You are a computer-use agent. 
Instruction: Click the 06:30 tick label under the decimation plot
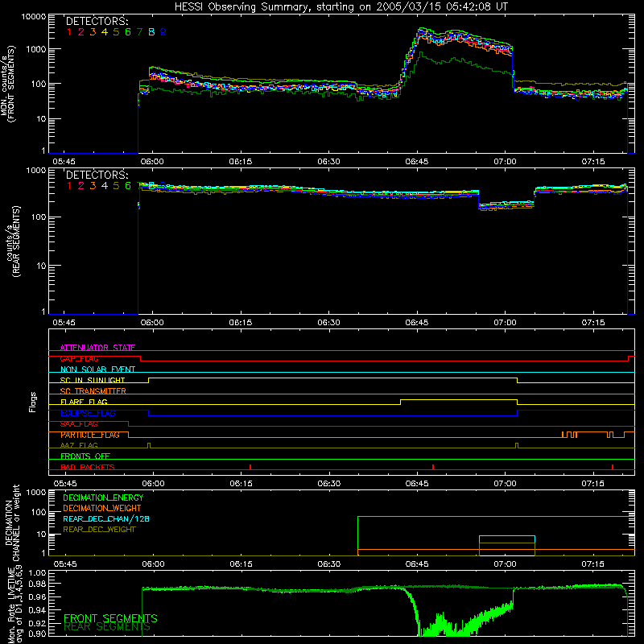329,564
